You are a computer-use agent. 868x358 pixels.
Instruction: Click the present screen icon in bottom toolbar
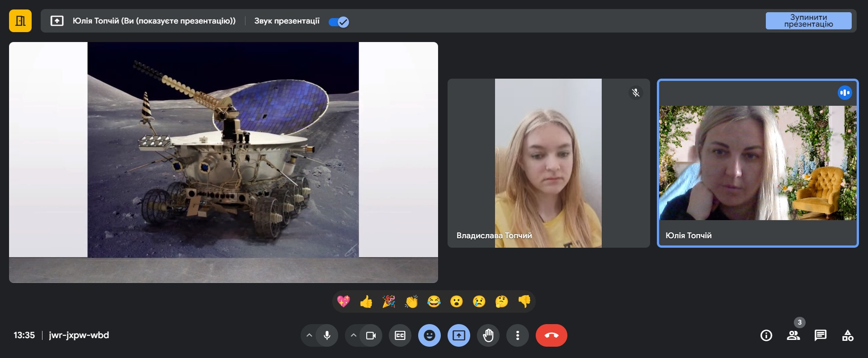click(x=459, y=335)
